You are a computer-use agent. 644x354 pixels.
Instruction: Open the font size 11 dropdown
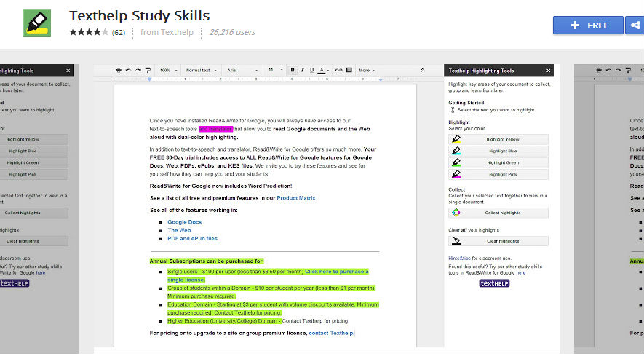[x=276, y=70]
